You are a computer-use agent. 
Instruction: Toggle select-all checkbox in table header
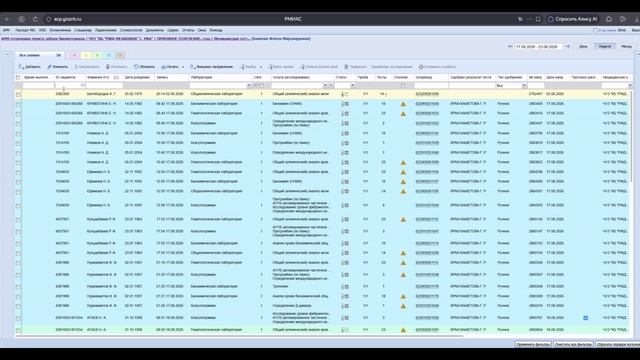(x=18, y=77)
